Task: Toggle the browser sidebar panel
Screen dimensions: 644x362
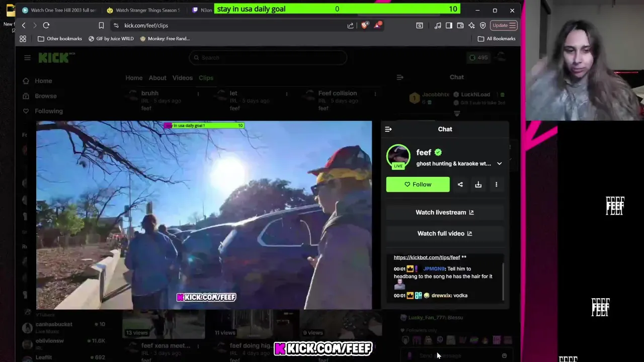Action: pos(449,25)
